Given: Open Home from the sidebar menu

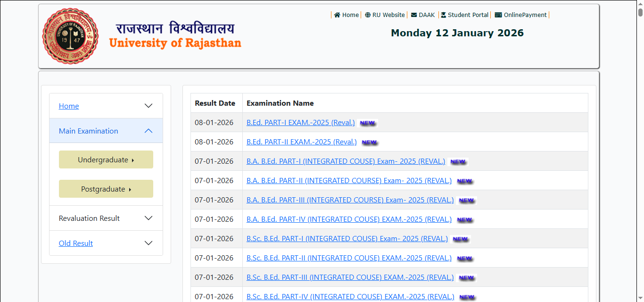Looking at the screenshot, I should 68,106.
